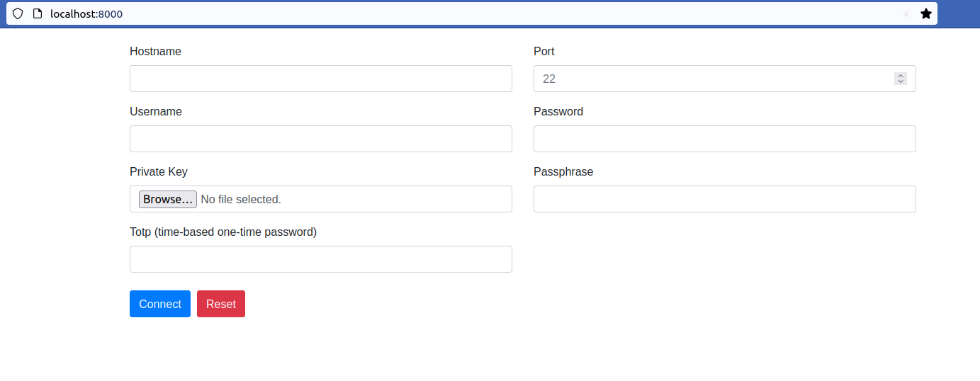Viewport: 980px width, 381px height.
Task: Click the "No file selected." text
Action: pos(241,200)
